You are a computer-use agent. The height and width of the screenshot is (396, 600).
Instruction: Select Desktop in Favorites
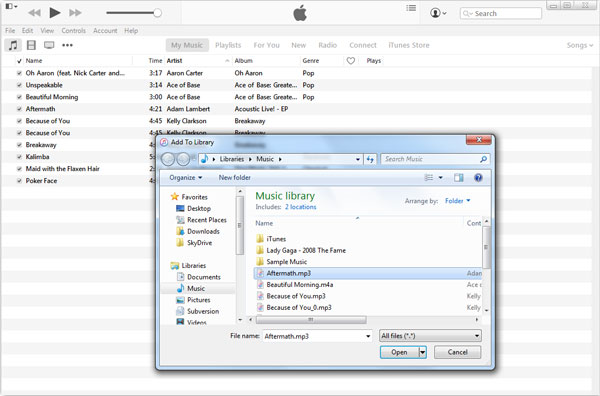(x=193, y=209)
